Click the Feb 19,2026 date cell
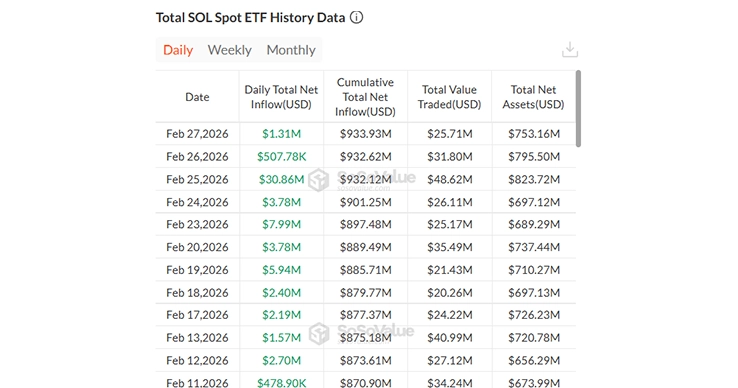This screenshot has width=738, height=388. coord(197,270)
